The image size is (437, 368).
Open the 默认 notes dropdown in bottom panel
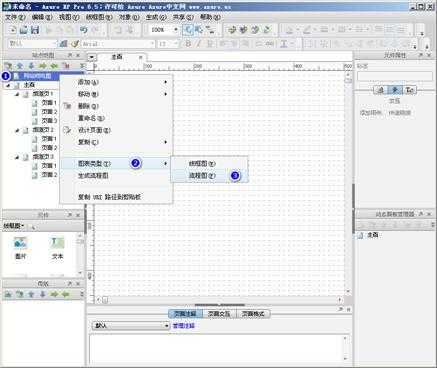(x=131, y=326)
